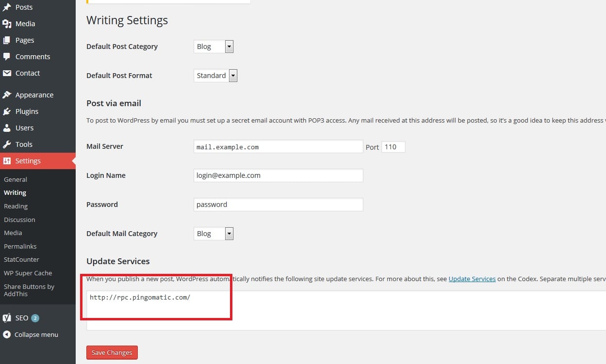Image resolution: width=606 pixels, height=364 pixels.
Task: Click the Comments speech bubble icon
Action: [x=7, y=57]
